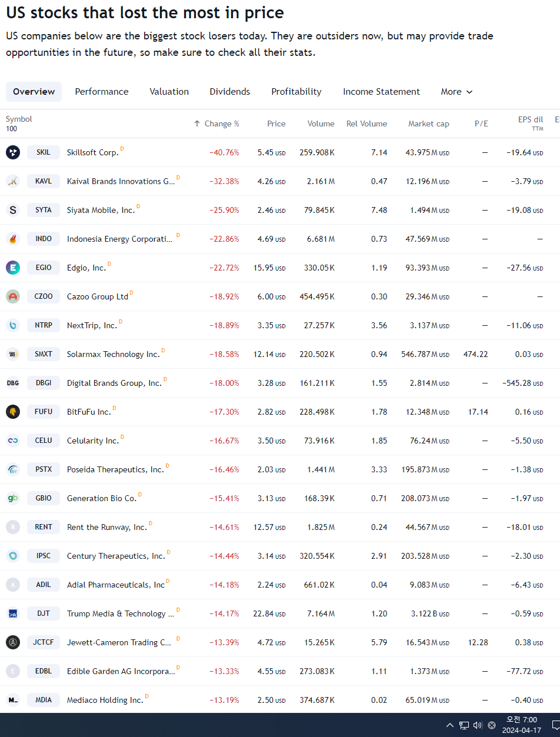The image size is (560, 737).
Task: Open the Profitability tab
Action: coord(296,92)
